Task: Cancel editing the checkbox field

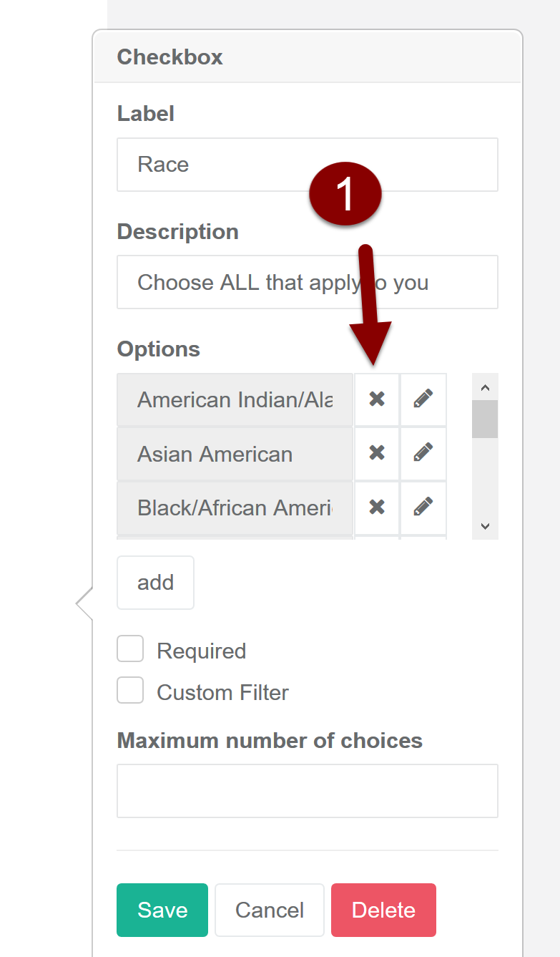Action: pos(270,910)
